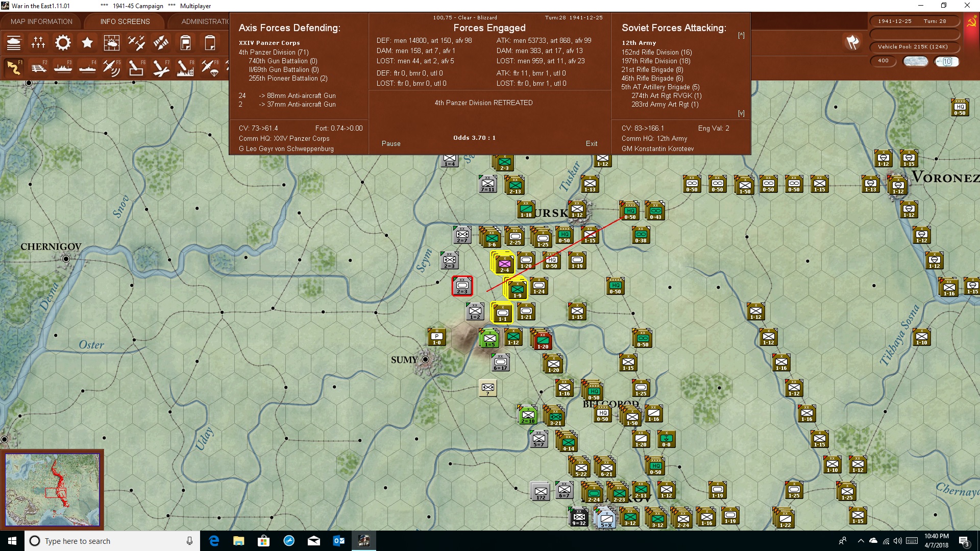Click 5th AT Artillery Brigade entry
Viewport: 980px width, 551px height.
point(660,87)
